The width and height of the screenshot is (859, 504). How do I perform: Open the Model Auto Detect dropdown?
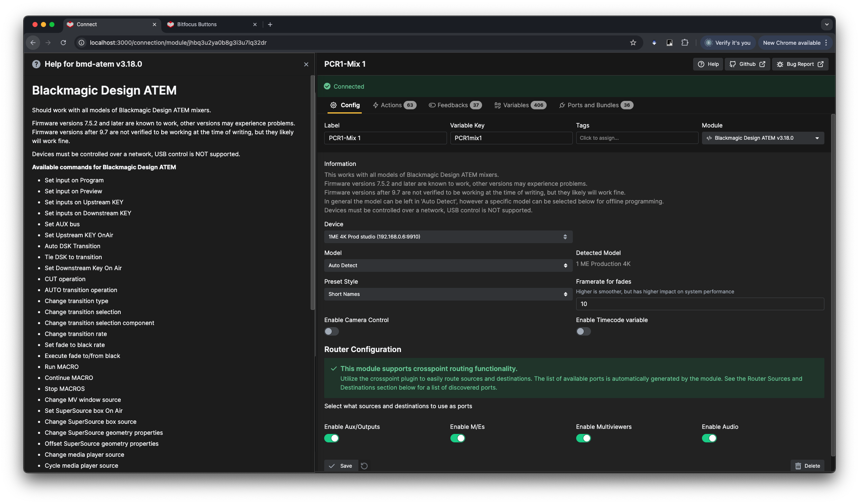coord(448,266)
